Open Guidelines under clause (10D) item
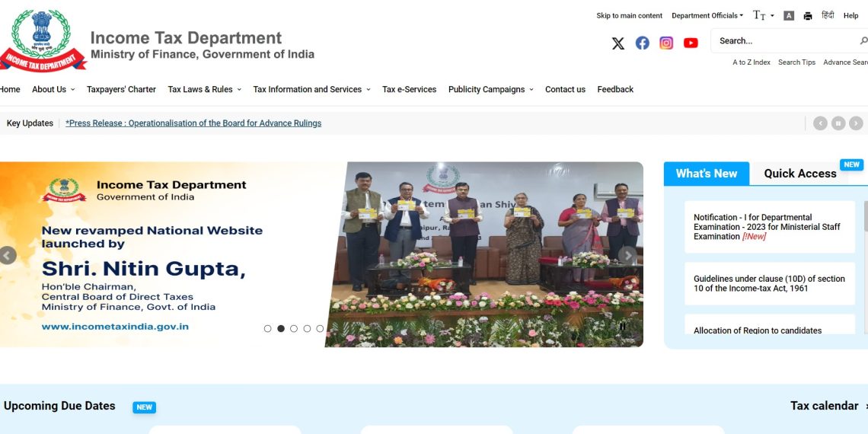Screen dimensions: 868x434 [x=770, y=283]
